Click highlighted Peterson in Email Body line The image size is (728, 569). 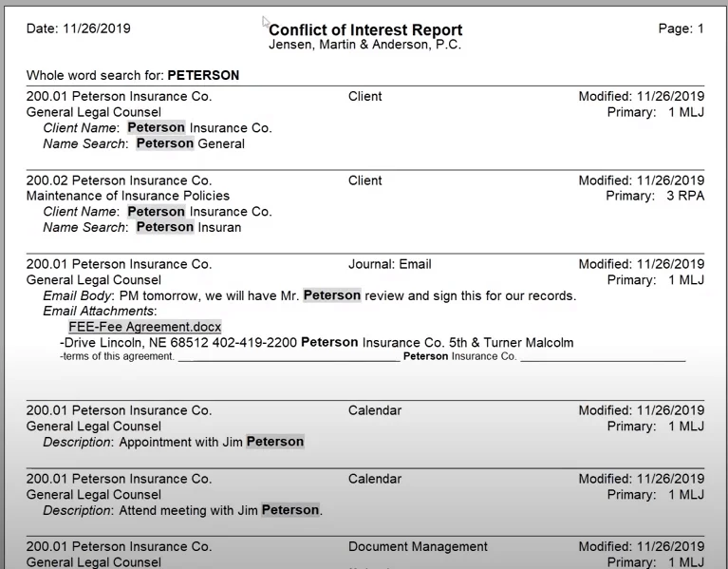click(x=332, y=295)
